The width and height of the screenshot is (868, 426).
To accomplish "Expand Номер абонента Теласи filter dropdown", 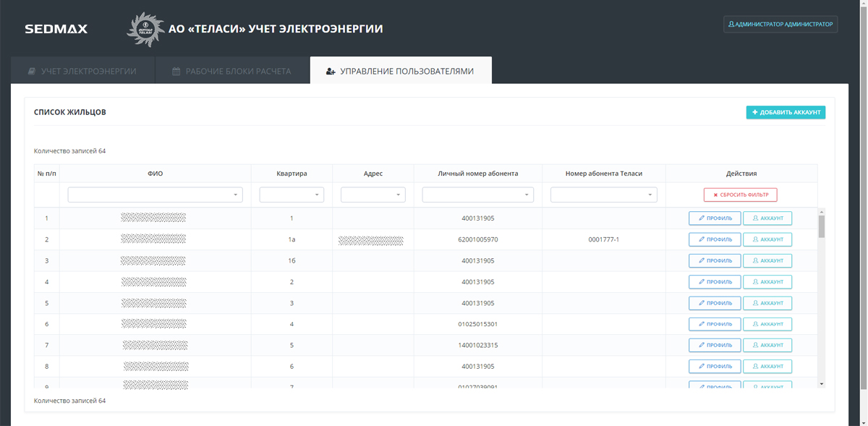I will (603, 195).
